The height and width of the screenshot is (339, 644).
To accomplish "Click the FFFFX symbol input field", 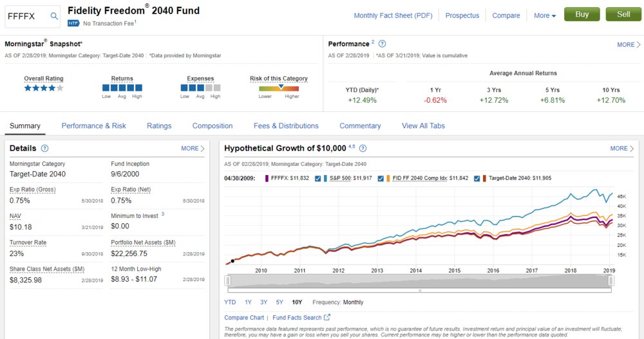I will (28, 16).
